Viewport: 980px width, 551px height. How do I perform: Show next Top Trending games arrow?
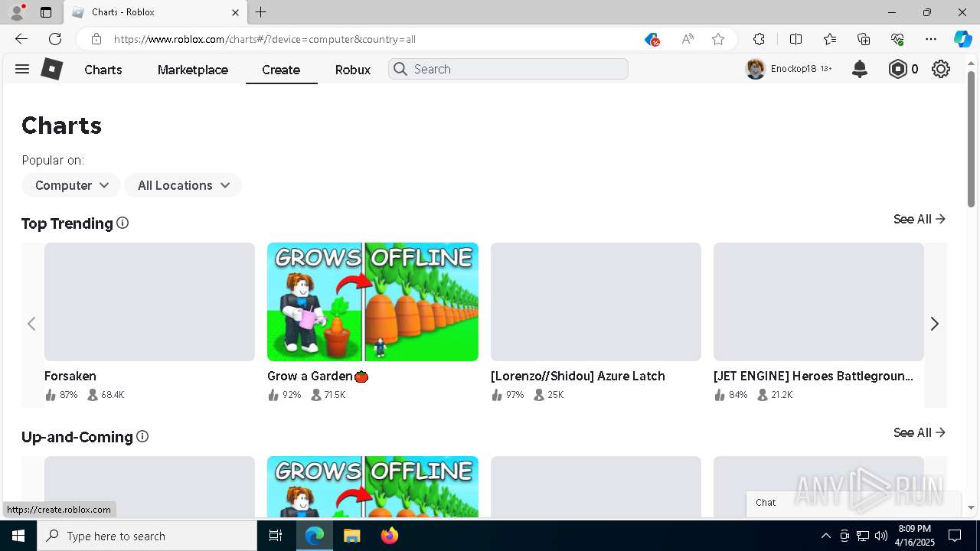coord(934,324)
